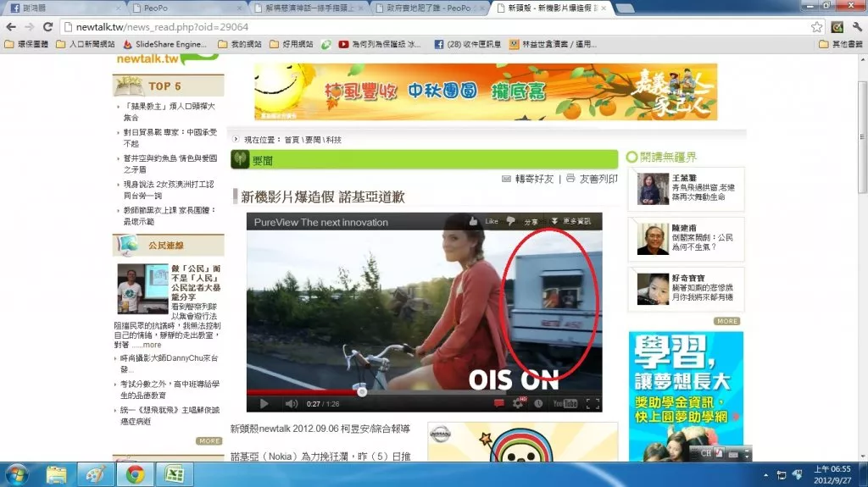The height and width of the screenshot is (487, 868).
Task: Open TOP 5 article 對日貿易戰
Action: (x=169, y=138)
